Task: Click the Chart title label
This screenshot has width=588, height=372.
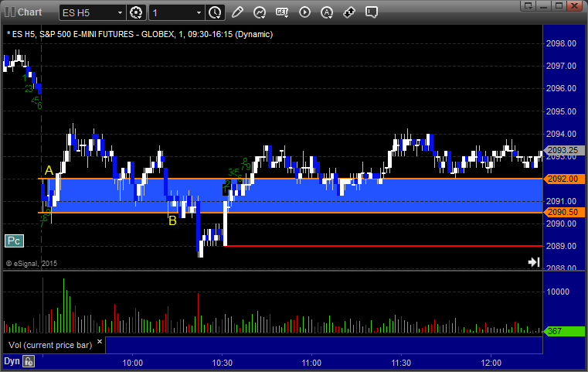Action: (x=30, y=12)
